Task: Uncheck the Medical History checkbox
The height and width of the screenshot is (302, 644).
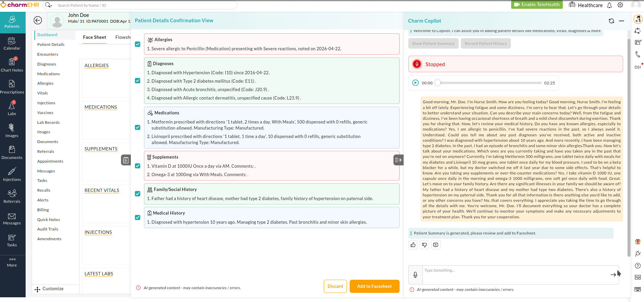Action: point(138,218)
